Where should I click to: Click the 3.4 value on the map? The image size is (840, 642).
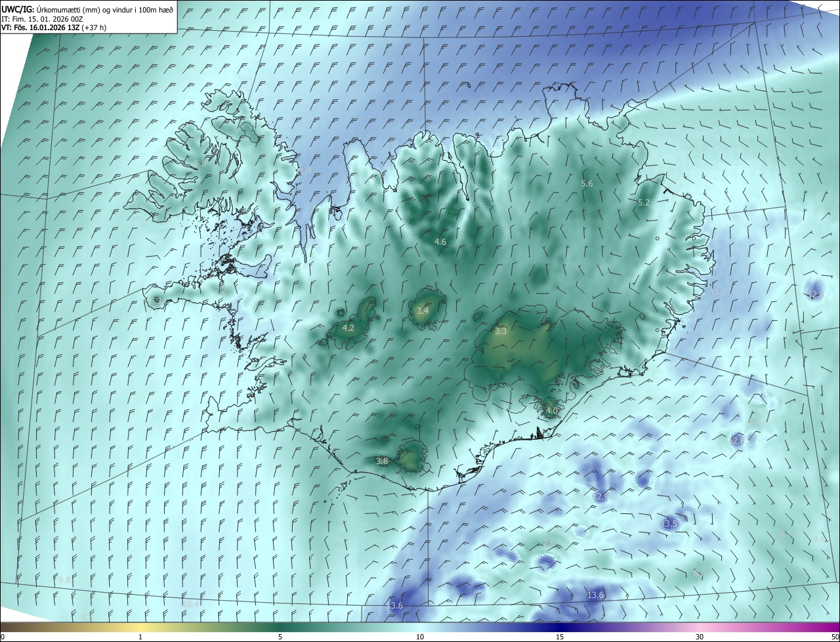[422, 310]
